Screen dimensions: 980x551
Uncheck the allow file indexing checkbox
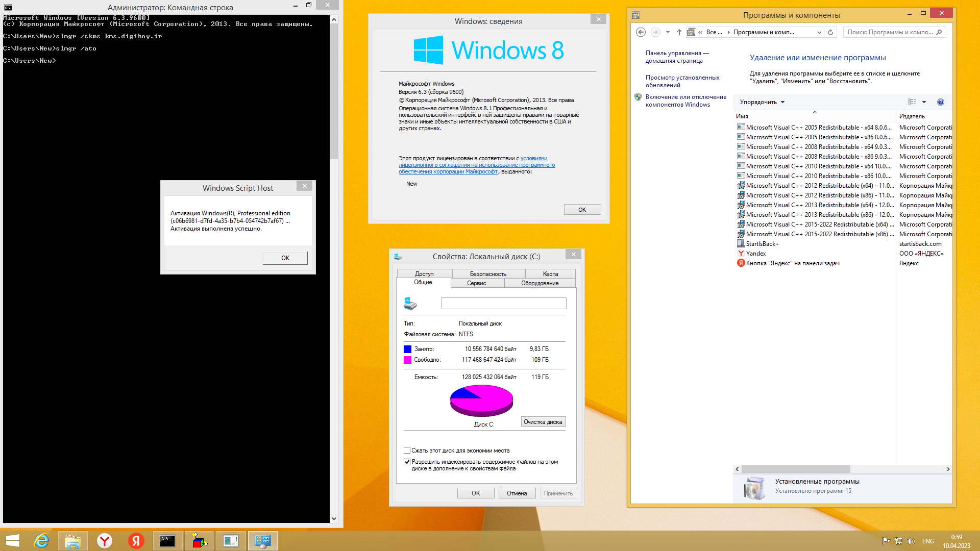coord(407,462)
